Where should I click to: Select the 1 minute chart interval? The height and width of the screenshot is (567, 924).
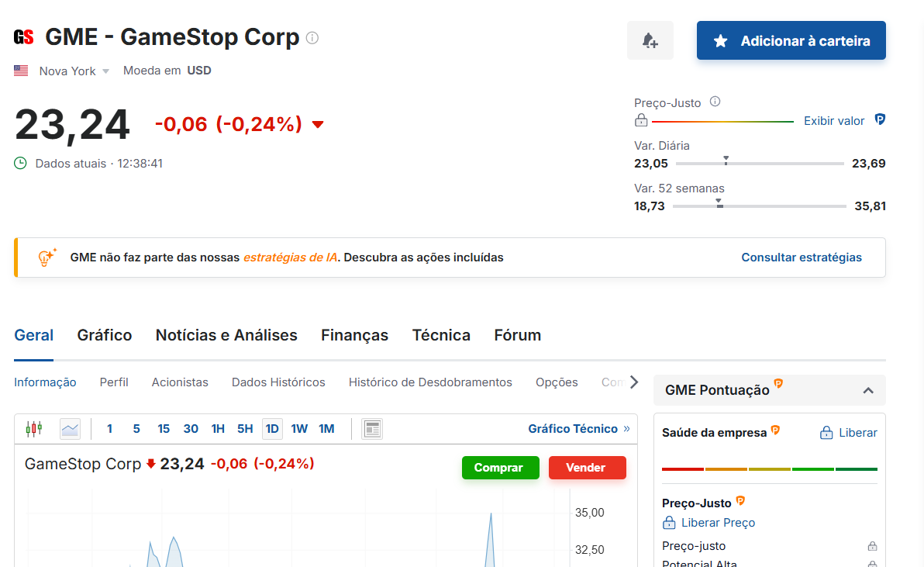[109, 429]
